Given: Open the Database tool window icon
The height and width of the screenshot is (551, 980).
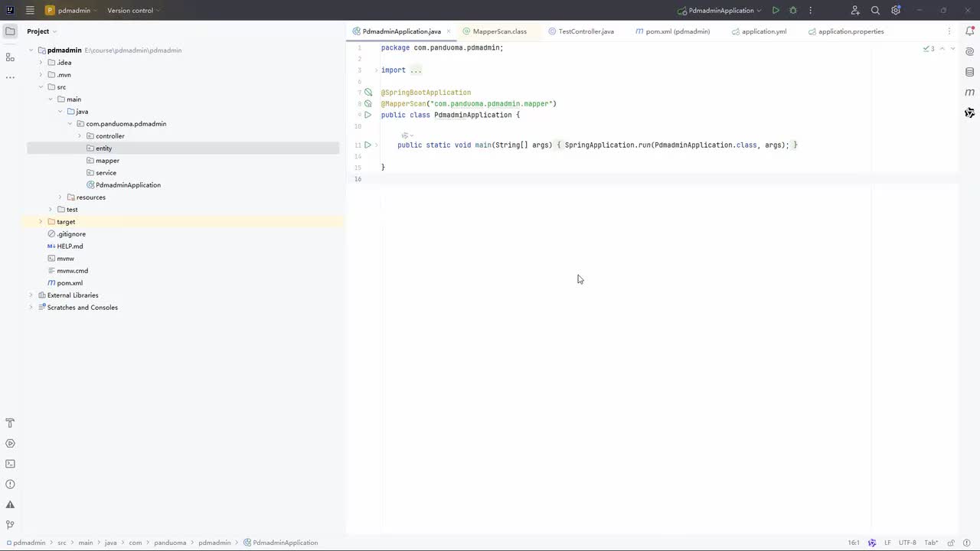Looking at the screenshot, I should (970, 72).
